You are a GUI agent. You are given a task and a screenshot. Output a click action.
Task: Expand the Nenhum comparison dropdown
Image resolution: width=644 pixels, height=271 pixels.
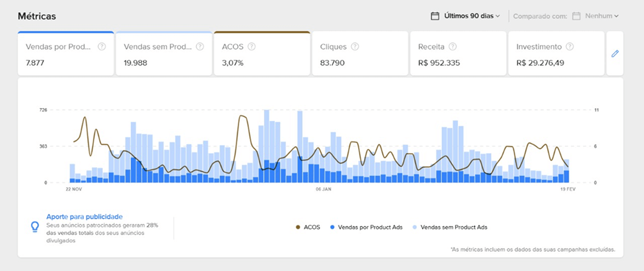(x=601, y=16)
